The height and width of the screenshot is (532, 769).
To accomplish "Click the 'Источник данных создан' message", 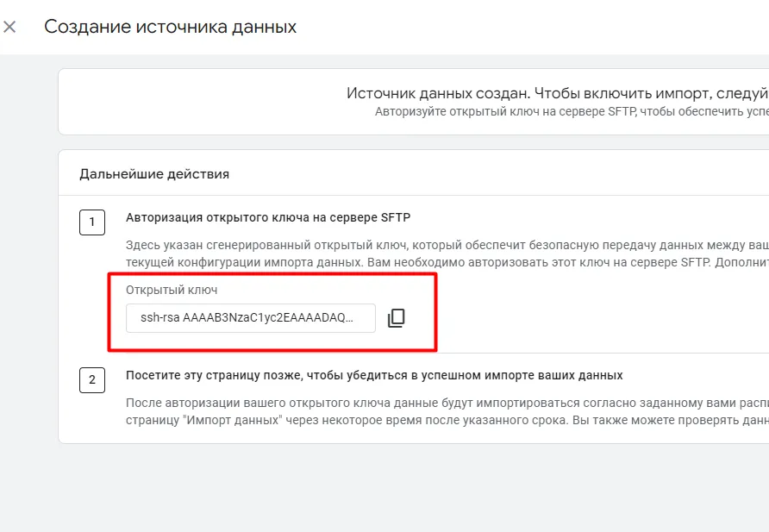I will pos(558,93).
